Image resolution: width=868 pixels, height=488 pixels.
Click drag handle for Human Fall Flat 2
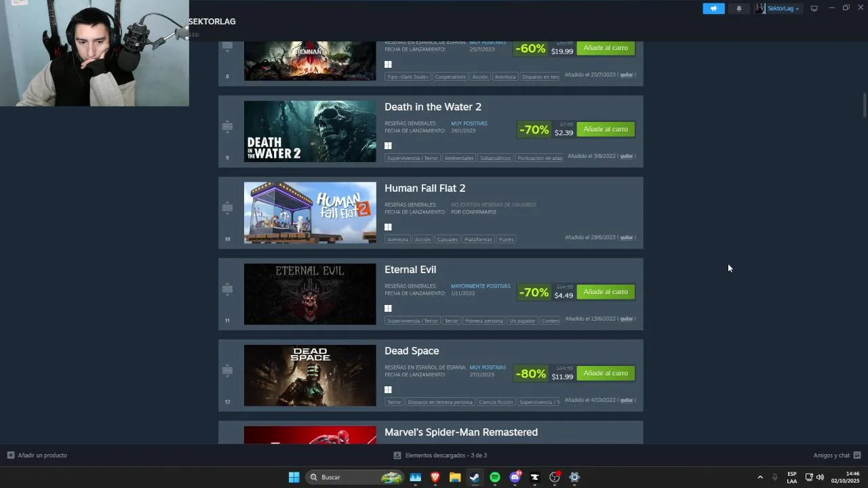(x=227, y=208)
